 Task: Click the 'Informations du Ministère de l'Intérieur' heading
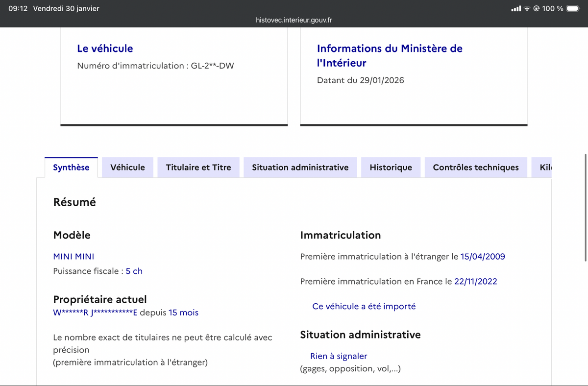click(390, 55)
